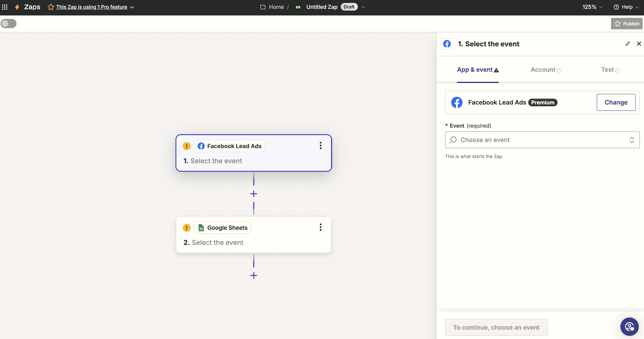Click the Pro feature star icon
This screenshot has height=339, width=644.
tap(51, 7)
